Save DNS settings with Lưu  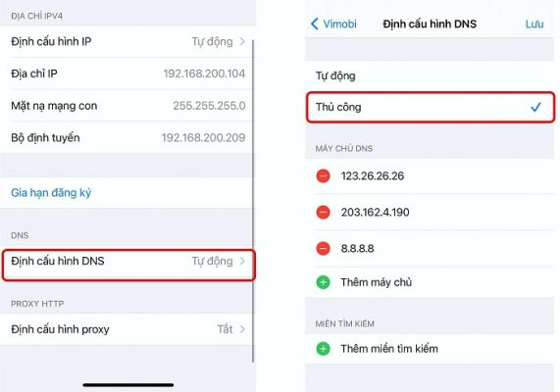pyautogui.click(x=535, y=24)
